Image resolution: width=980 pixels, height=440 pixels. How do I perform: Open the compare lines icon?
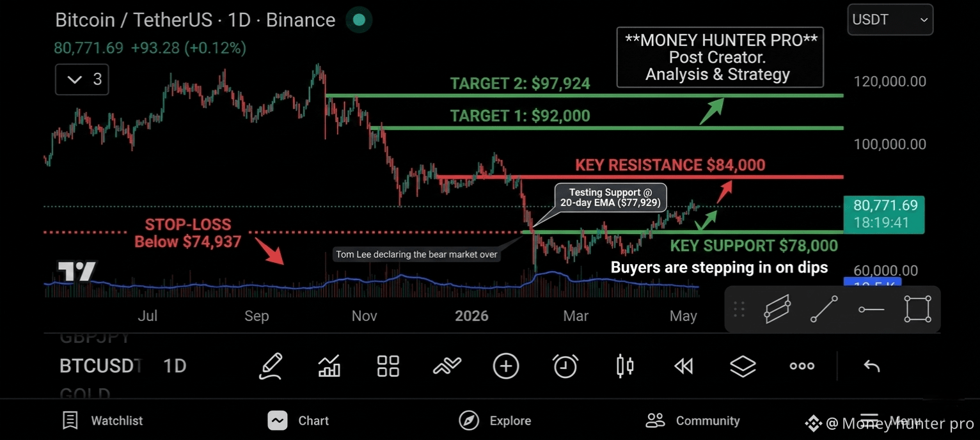[x=447, y=366]
